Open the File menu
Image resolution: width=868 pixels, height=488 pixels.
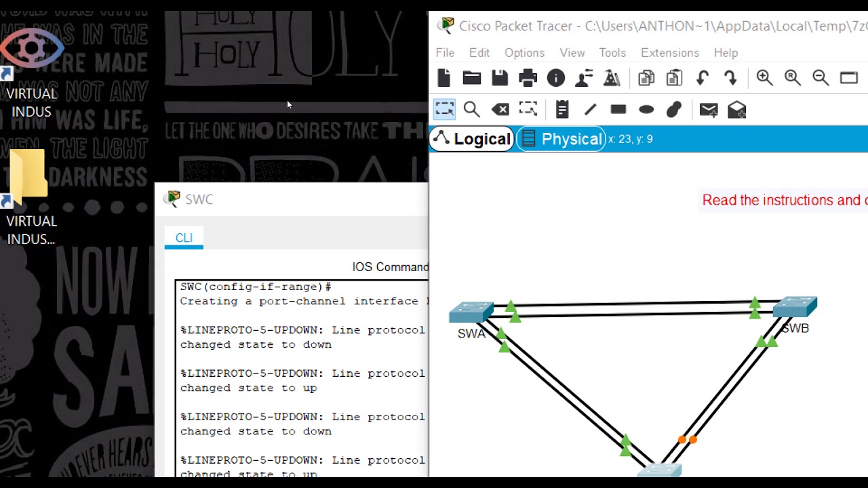point(445,52)
